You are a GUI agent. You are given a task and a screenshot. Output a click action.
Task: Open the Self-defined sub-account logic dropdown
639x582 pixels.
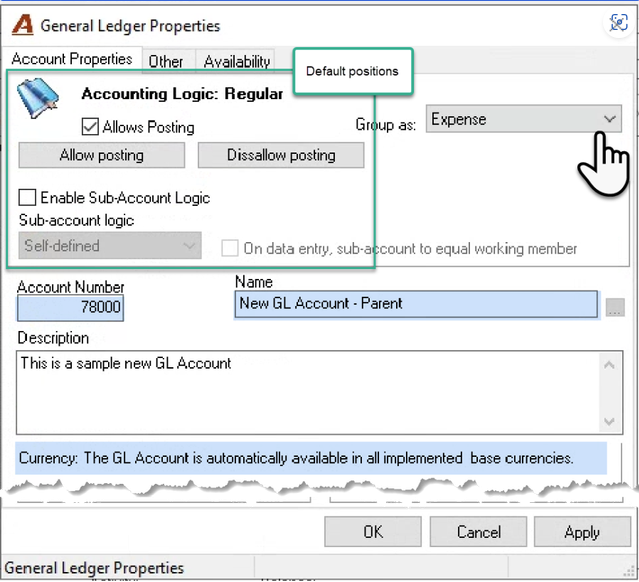coord(110,245)
